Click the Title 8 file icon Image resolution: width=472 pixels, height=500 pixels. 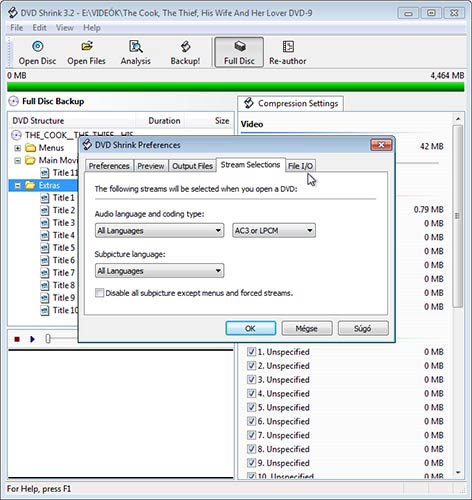coord(45,286)
